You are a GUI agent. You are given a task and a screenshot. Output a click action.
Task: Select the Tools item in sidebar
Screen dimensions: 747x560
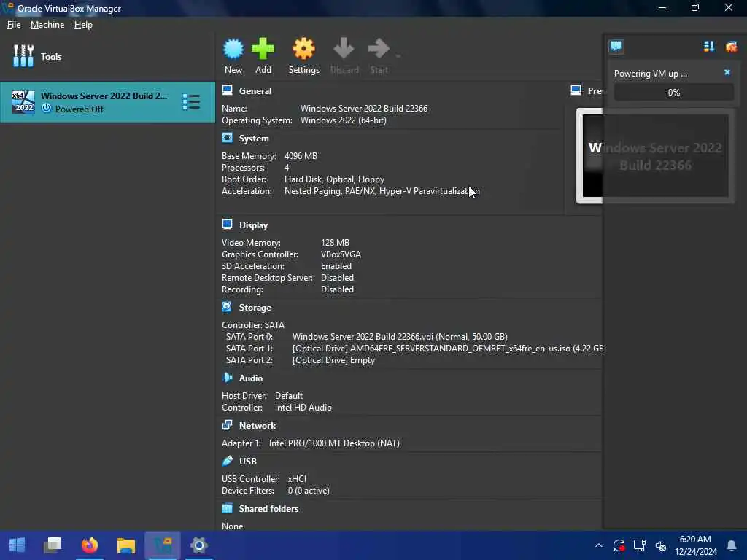coord(107,56)
